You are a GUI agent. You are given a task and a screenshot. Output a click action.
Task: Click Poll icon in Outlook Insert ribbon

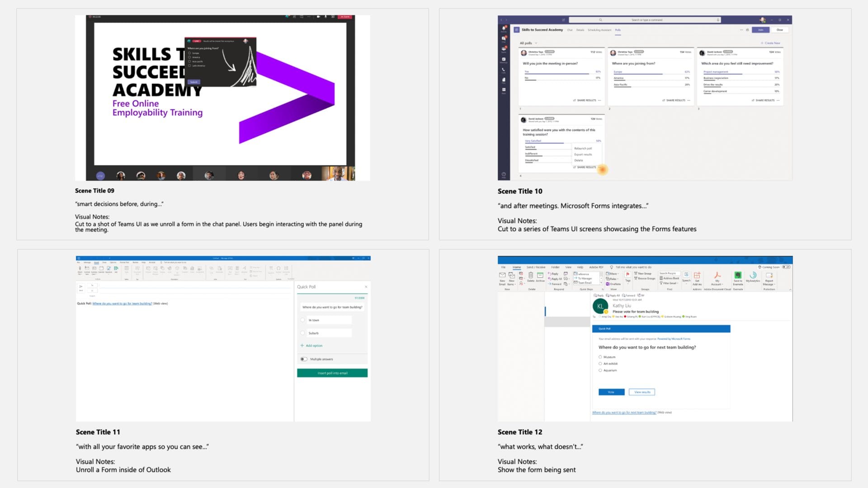click(116, 268)
